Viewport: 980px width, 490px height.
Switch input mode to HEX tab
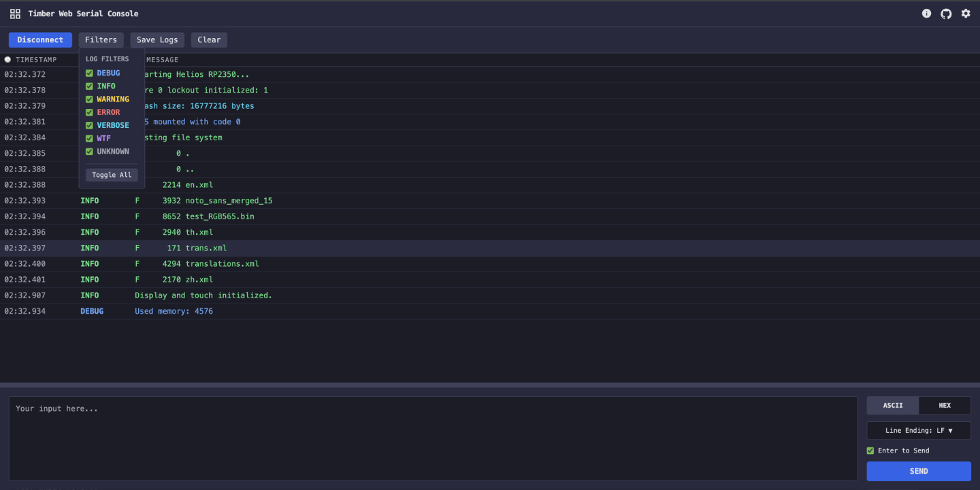(x=945, y=406)
